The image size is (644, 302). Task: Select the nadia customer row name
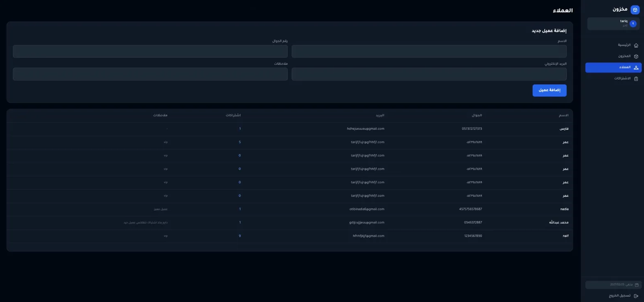coord(564,209)
